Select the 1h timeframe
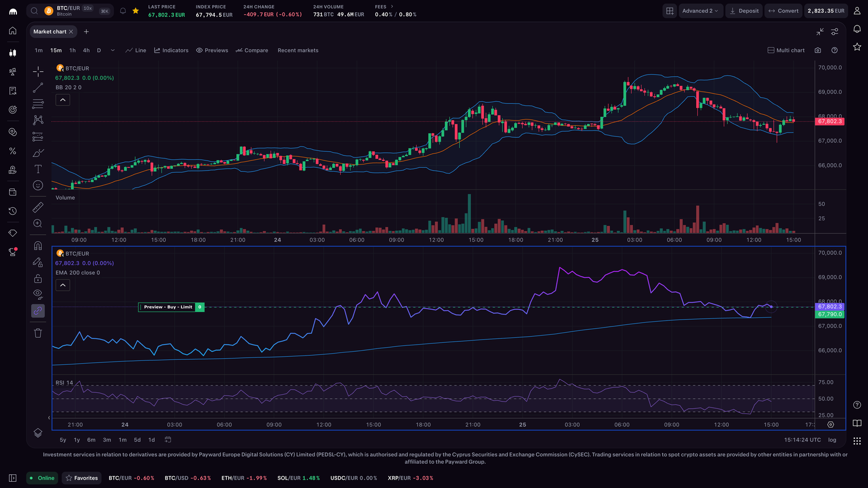 click(72, 50)
